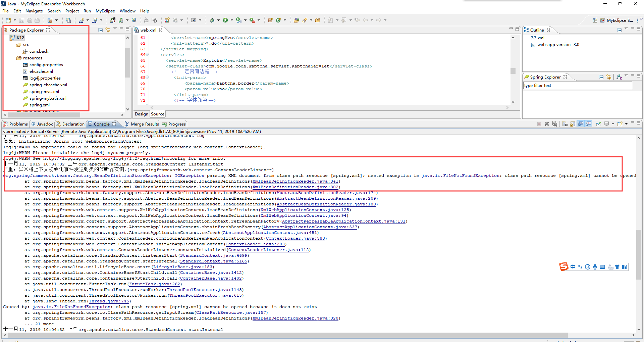The width and height of the screenshot is (644, 342).
Task: Switch to the Progress tab
Action: [x=174, y=124]
